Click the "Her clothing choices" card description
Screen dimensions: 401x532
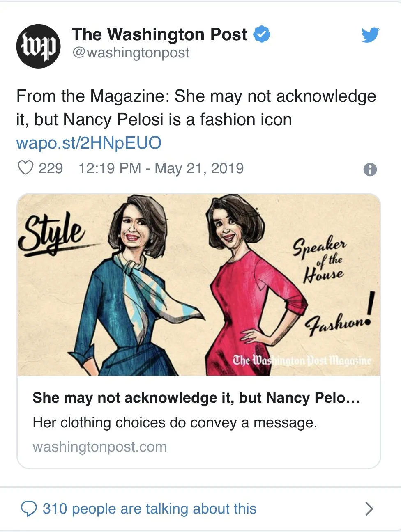click(x=175, y=422)
